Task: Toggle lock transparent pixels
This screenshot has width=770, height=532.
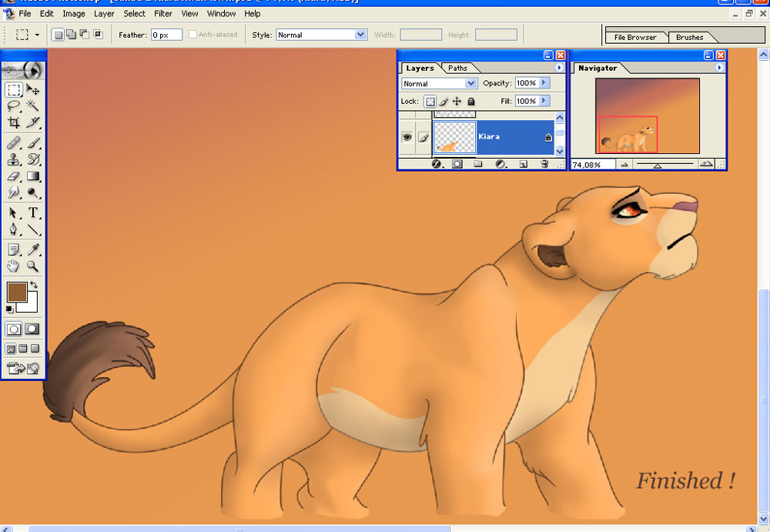Action: pos(430,102)
